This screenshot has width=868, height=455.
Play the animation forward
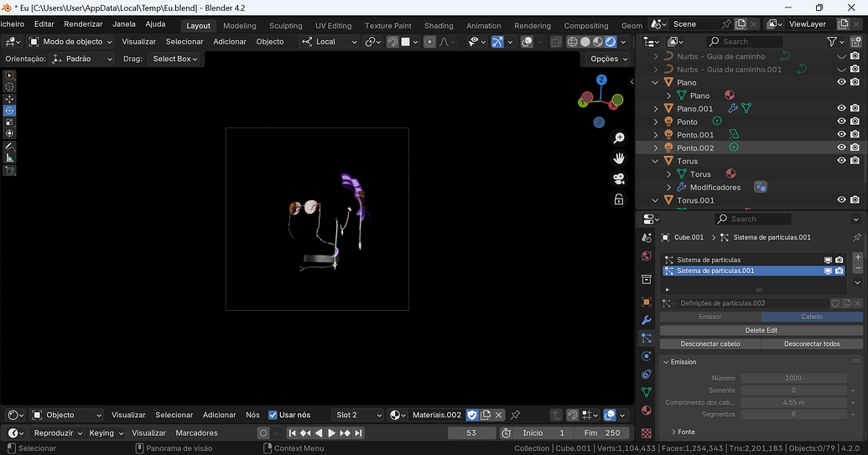pos(331,433)
